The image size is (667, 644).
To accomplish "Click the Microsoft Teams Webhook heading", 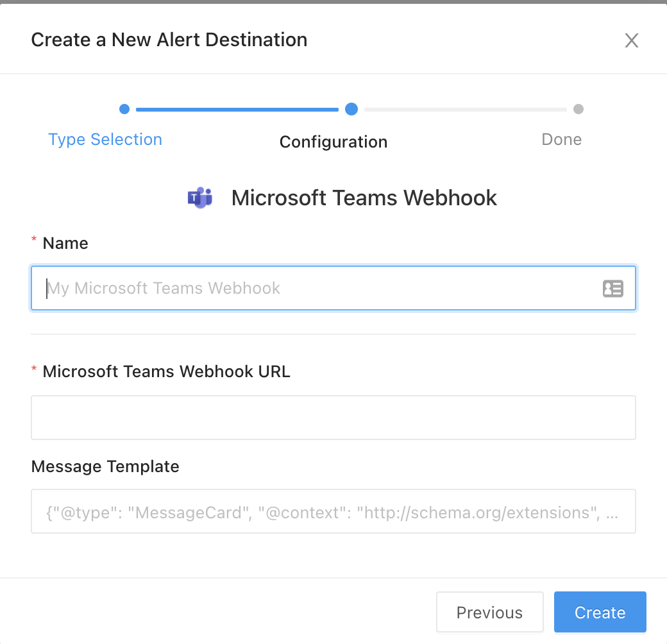I will (364, 198).
